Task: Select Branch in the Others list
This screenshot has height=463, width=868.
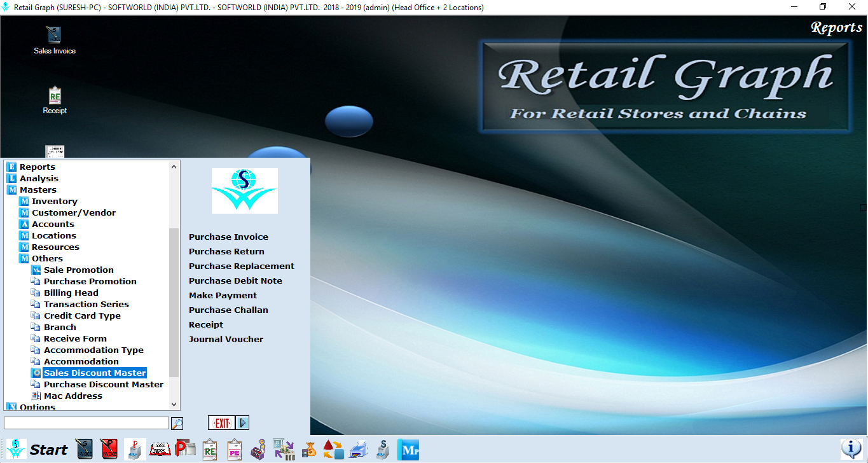Action: (60, 327)
